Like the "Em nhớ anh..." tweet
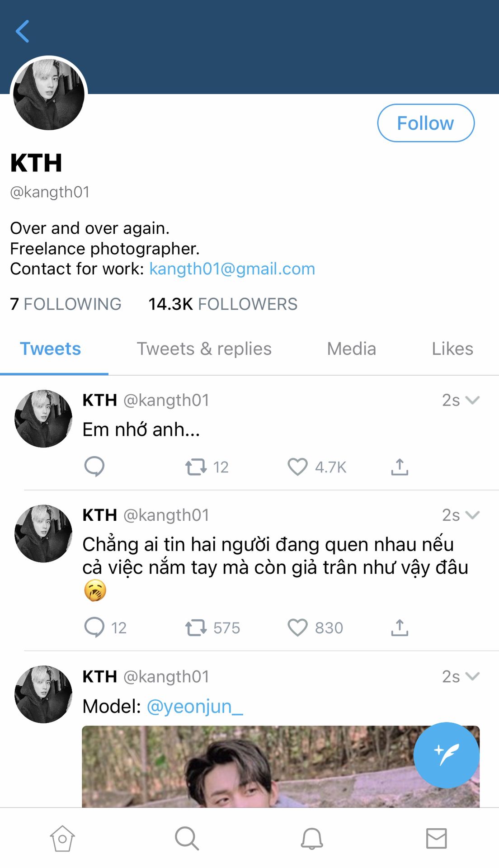 coord(297,467)
